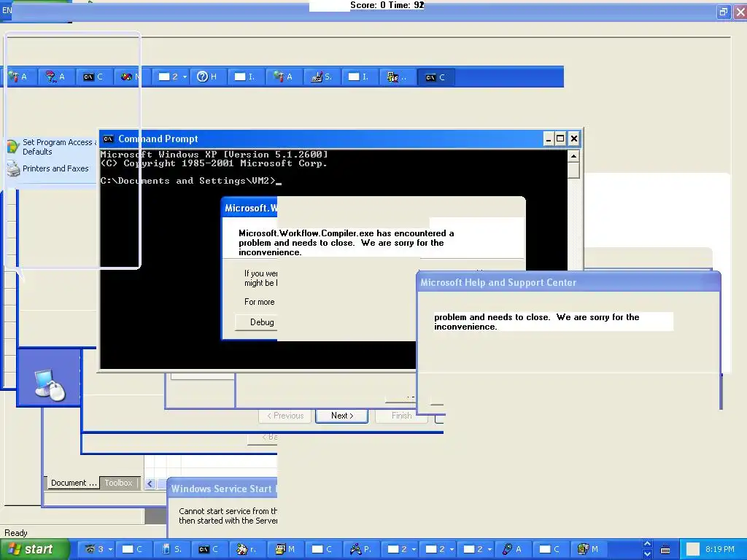Switch to the 'P.' item in bottom taskbar
Screen dimensions: 747x560
coord(361,549)
